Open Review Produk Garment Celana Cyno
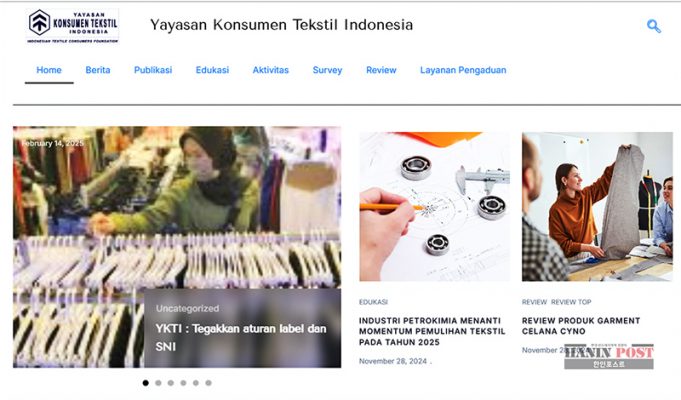 (581, 326)
